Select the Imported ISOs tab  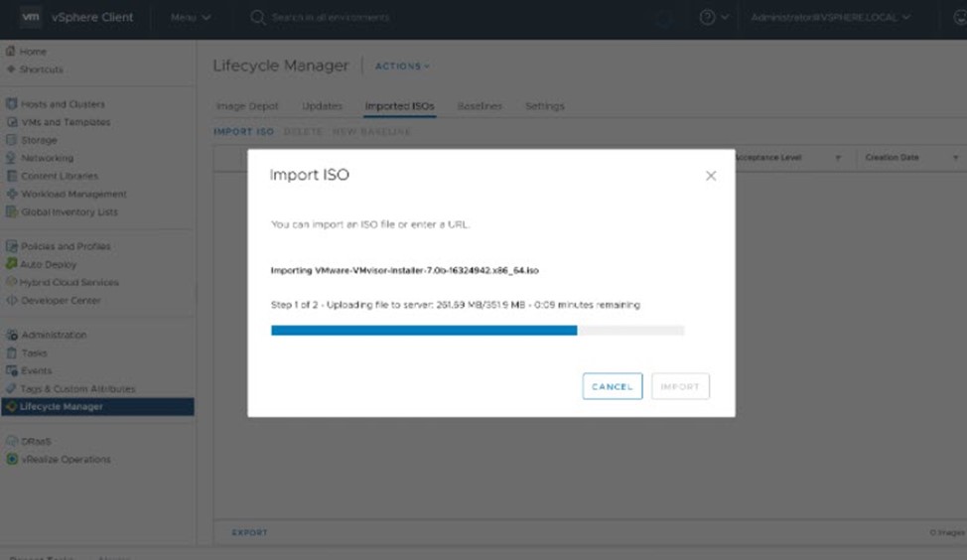(400, 106)
